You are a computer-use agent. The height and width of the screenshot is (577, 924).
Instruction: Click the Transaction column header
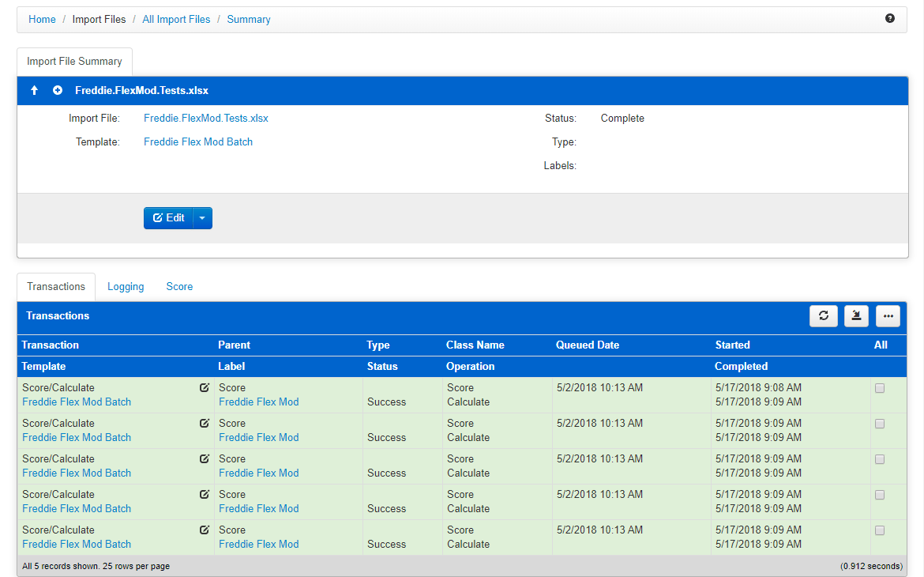[50, 345]
